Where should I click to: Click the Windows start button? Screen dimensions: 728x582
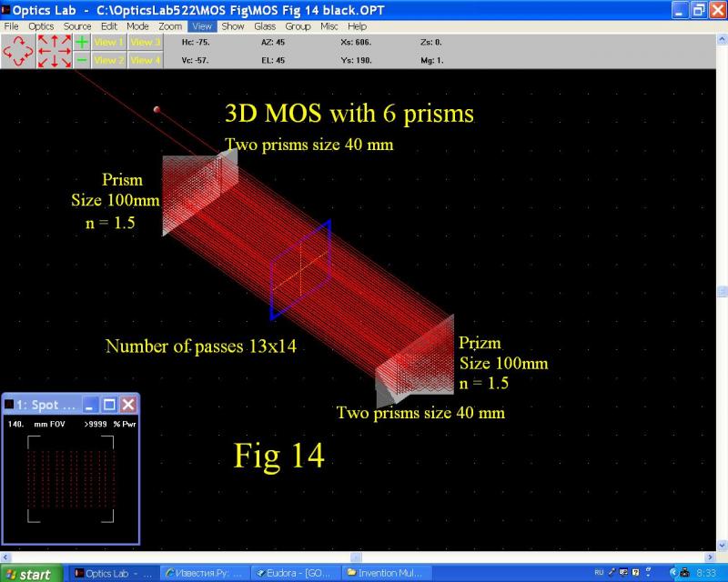pyautogui.click(x=30, y=574)
